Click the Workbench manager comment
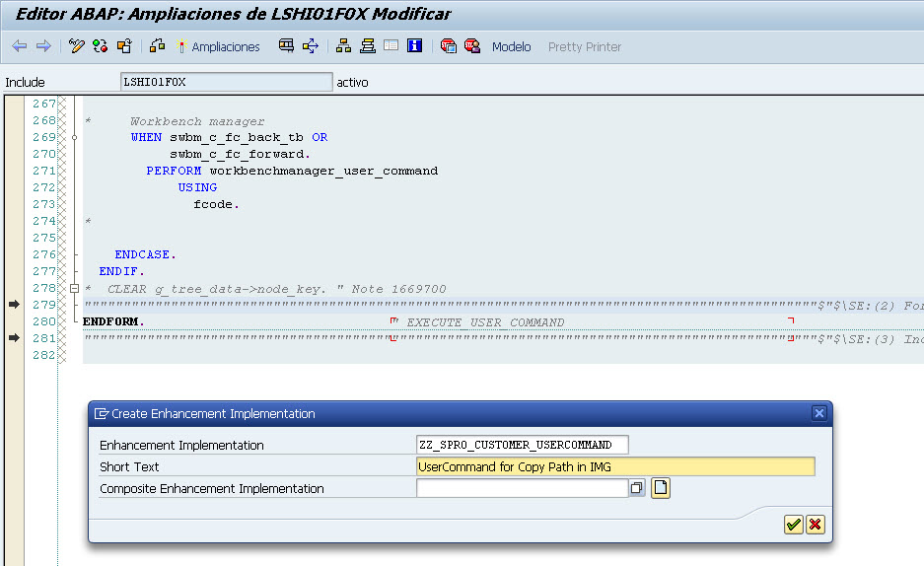The image size is (924, 566). [197, 121]
